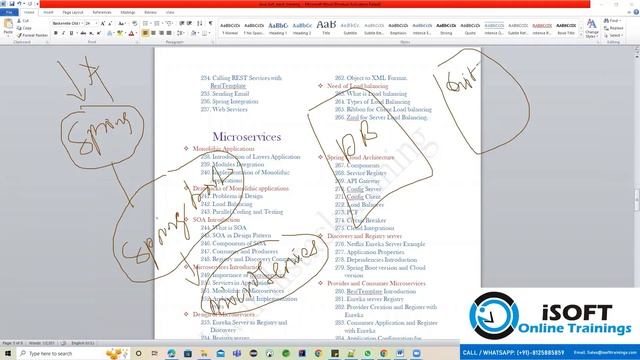This screenshot has height=360, width=640.
Task: Select Justify alignment
Action: click(169, 33)
